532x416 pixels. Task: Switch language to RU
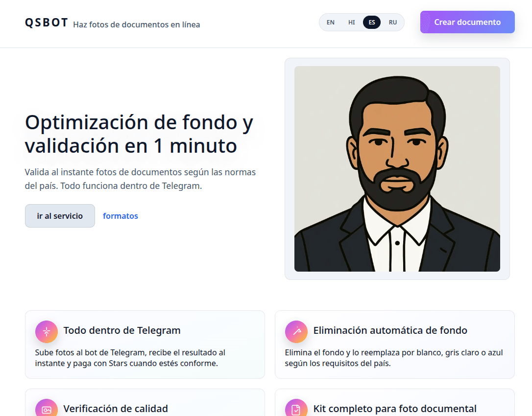coord(393,23)
